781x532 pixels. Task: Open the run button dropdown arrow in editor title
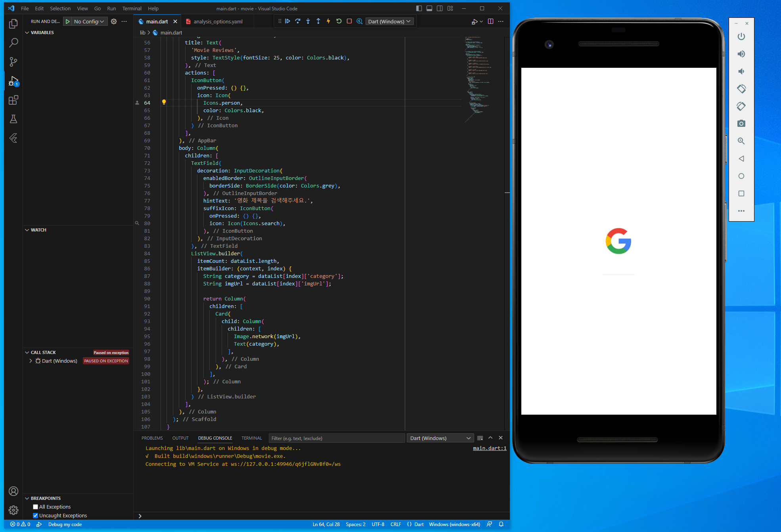point(481,21)
